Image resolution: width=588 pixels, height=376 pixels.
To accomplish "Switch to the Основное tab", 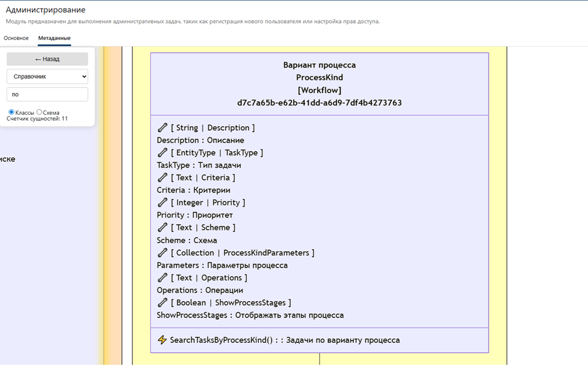I will [x=16, y=38].
